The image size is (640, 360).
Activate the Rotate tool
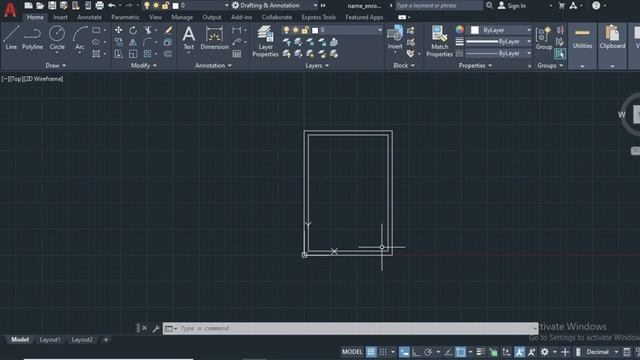click(133, 30)
